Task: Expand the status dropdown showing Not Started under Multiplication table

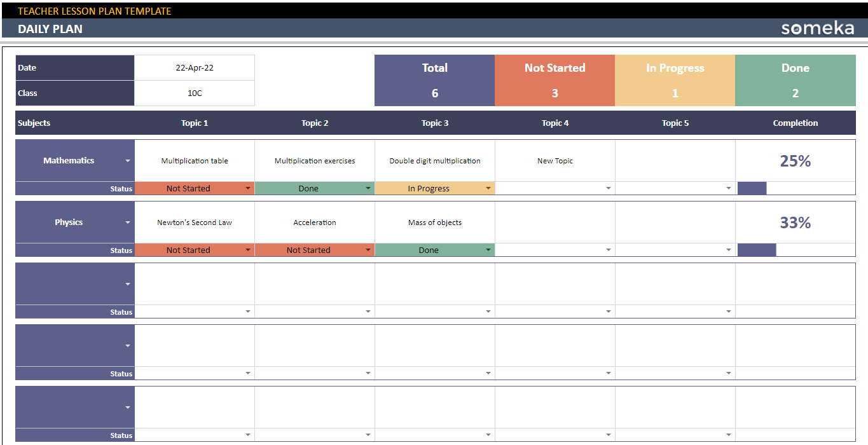Action: click(248, 188)
